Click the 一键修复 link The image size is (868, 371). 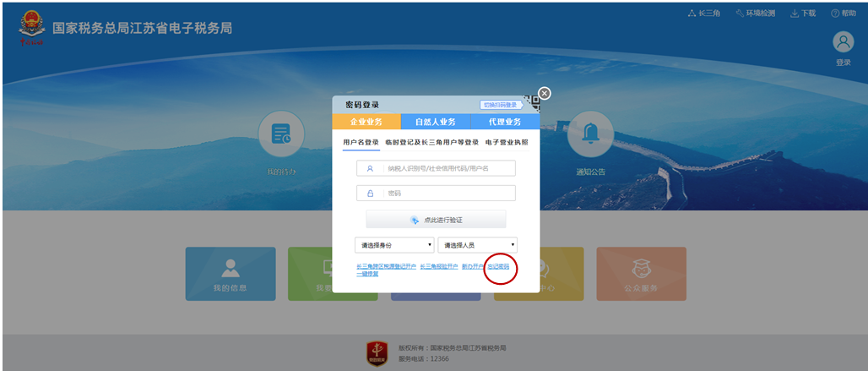point(367,274)
